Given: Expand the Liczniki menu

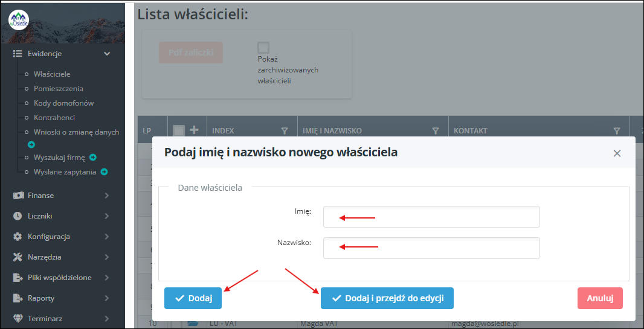Looking at the screenshot, I should [107, 216].
